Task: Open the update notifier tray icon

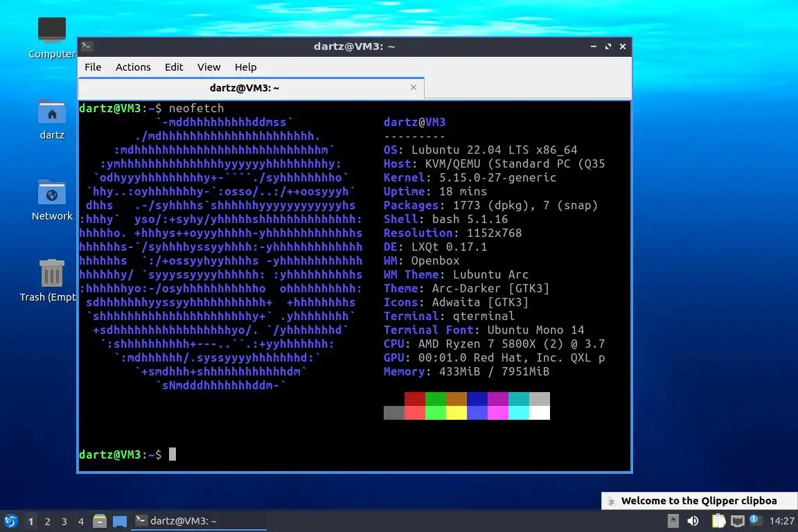Action: tap(755, 520)
